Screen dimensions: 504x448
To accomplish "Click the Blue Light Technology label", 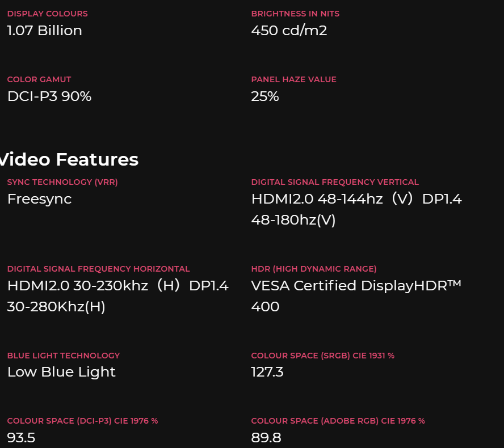I will click(64, 356).
